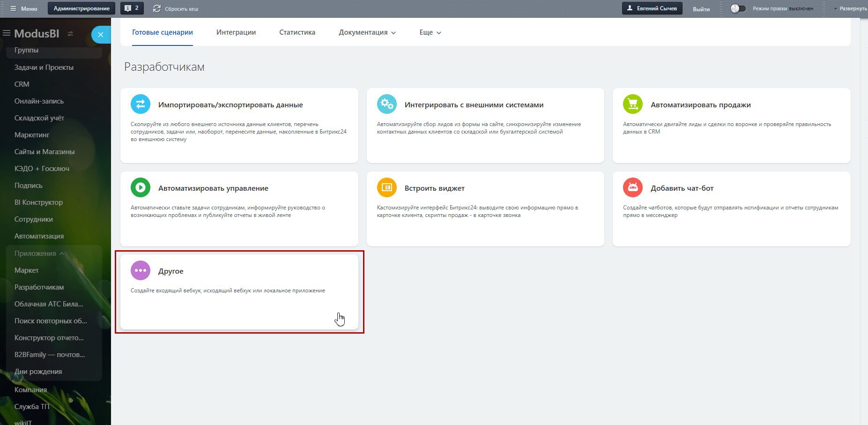Image resolution: width=868 pixels, height=425 pixels.
Task: Open the hamburger menu icon next to ModusBI
Action: (7, 33)
